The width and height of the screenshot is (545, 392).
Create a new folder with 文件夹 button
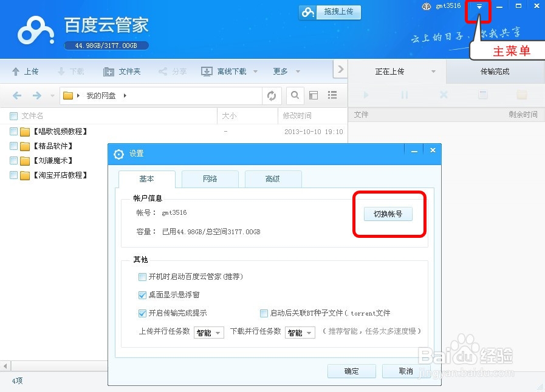pyautogui.click(x=122, y=72)
